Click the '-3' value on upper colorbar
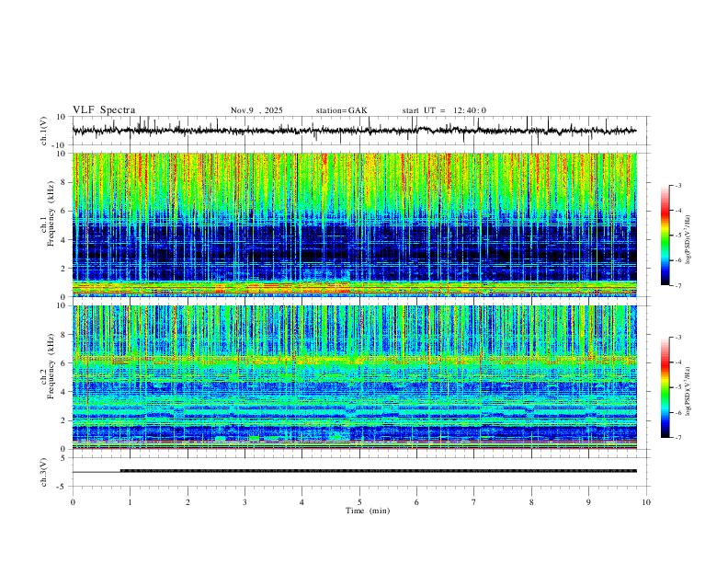This screenshot has height=563, width=728. click(x=677, y=185)
